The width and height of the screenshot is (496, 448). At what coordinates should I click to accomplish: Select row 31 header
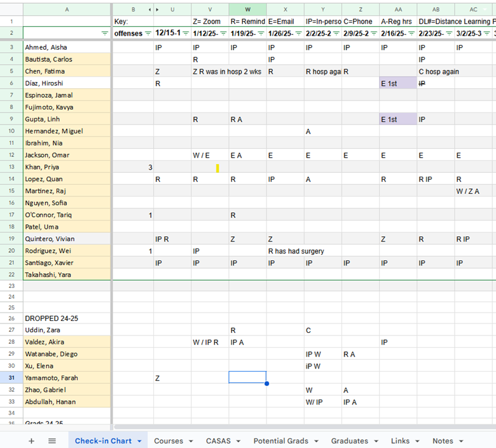11,378
